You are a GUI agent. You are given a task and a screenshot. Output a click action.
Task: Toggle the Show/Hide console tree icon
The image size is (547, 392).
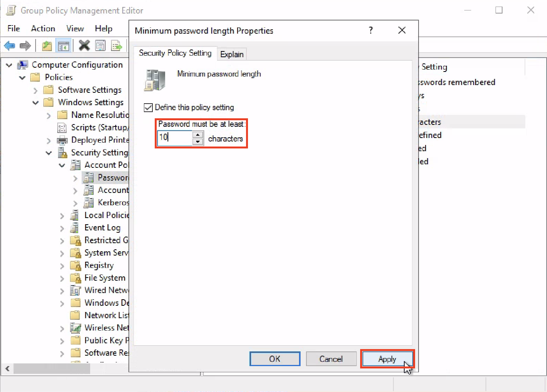point(63,46)
